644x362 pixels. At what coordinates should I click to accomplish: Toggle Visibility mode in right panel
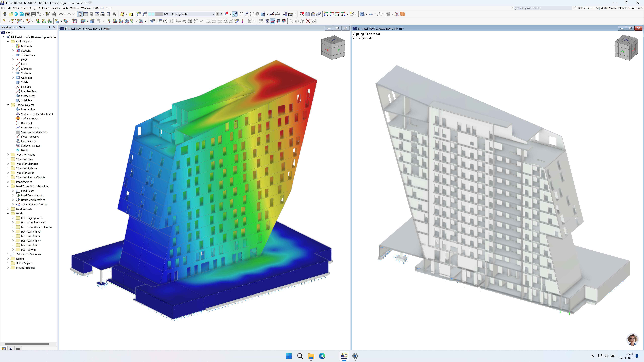(363, 38)
